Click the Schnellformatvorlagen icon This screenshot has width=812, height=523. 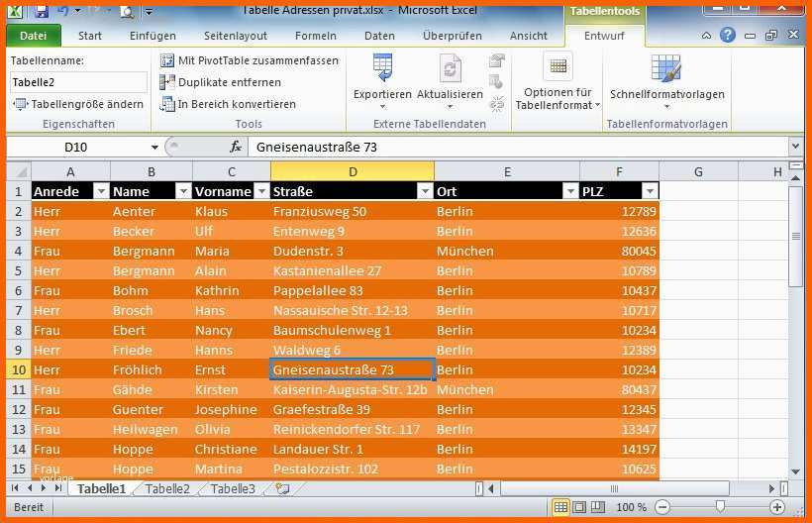tap(666, 68)
